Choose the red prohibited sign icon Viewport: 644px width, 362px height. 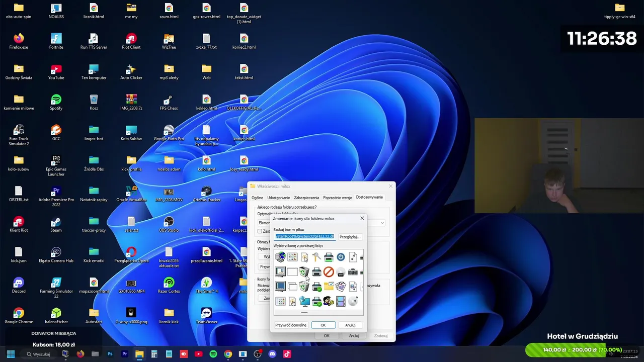click(x=329, y=272)
